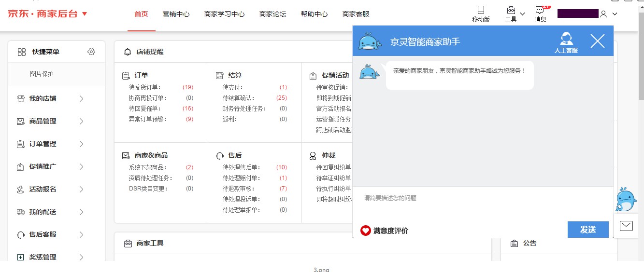644x272 pixels.
Task: Click count (19) beside 待发货订单
Action: pyautogui.click(x=188, y=87)
